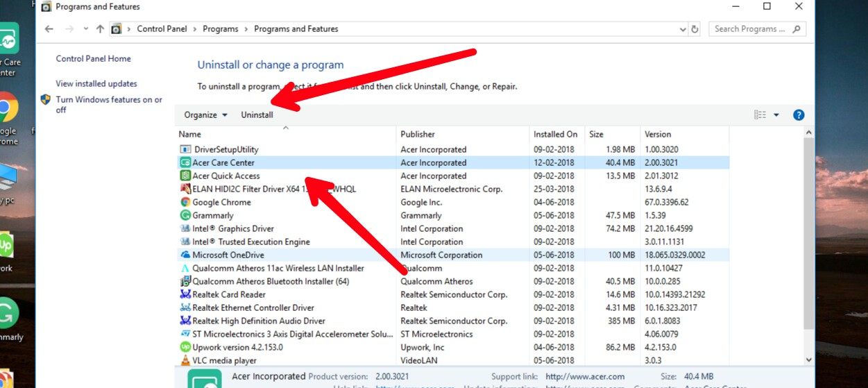Open the Control Panel Home link
868x388 pixels.
point(93,59)
